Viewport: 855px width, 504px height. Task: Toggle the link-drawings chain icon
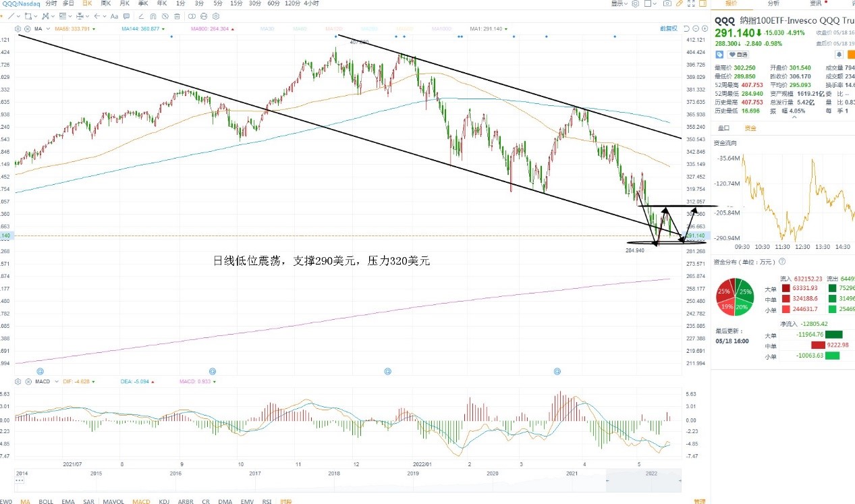pos(192,16)
